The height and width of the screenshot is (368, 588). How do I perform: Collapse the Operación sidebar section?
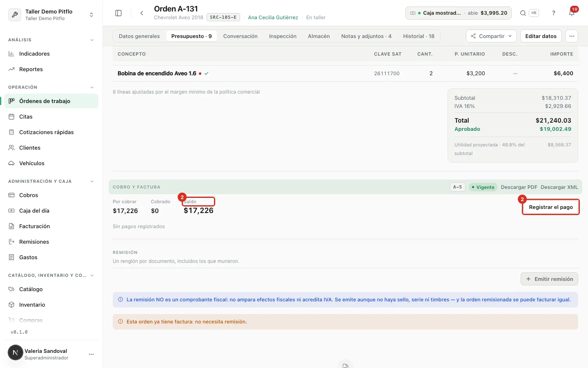[92, 88]
